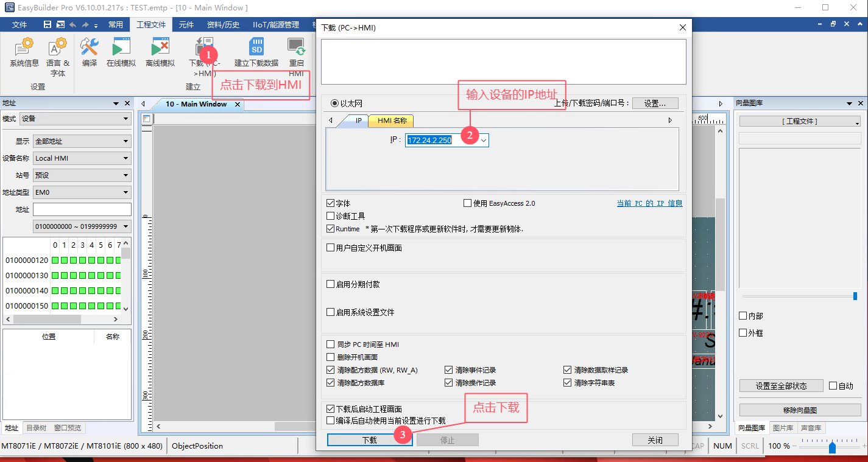868x462 pixels.
Task: Click the document tabs scroll-left arrow
Action: (143, 104)
